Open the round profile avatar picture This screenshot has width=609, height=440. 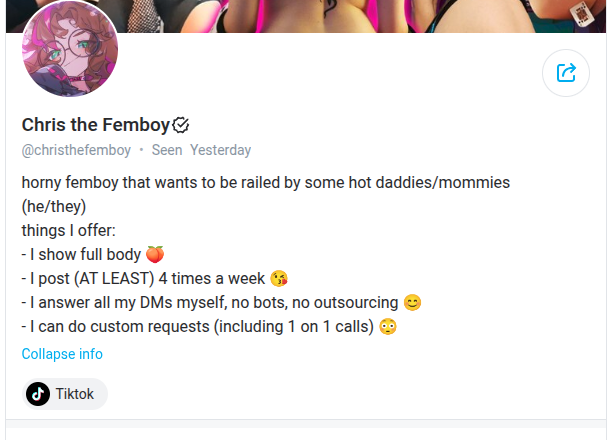point(70,49)
